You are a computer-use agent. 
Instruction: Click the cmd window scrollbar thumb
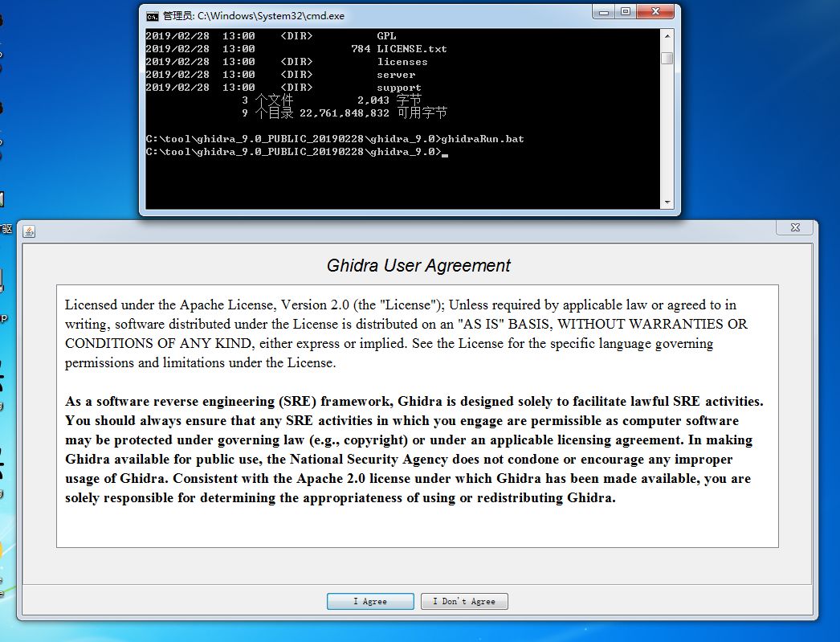(667, 58)
